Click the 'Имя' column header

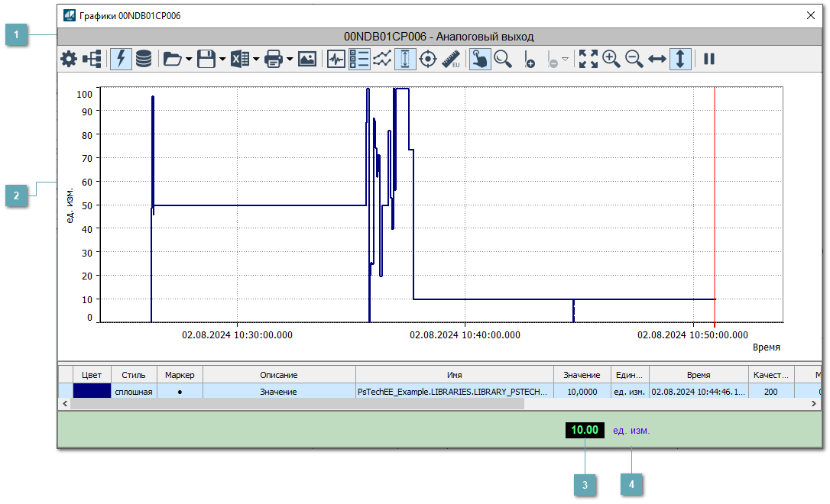(454, 375)
